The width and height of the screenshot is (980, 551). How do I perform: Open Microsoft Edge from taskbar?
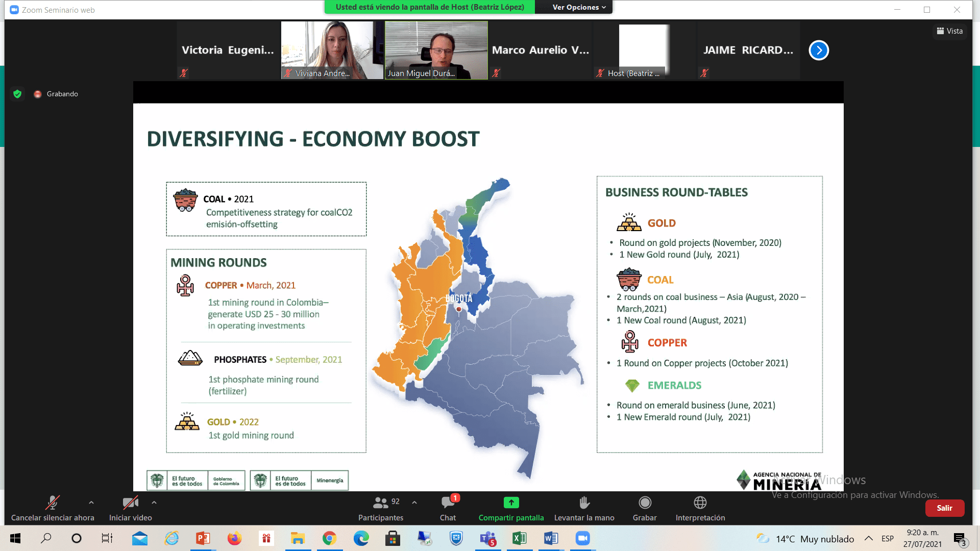click(x=361, y=538)
